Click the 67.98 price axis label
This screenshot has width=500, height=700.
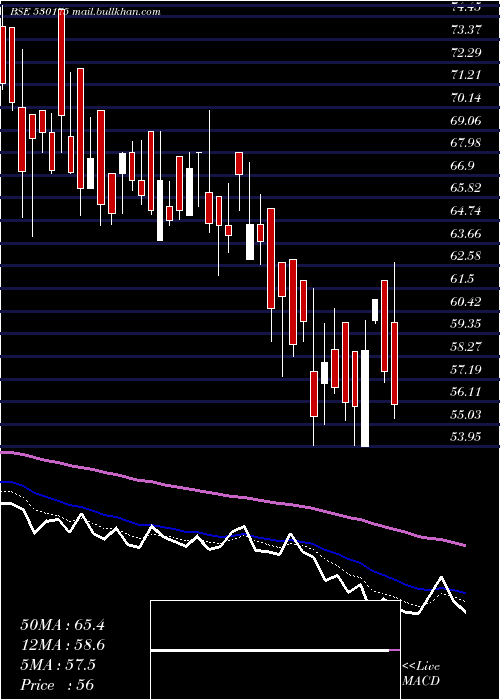[466, 143]
